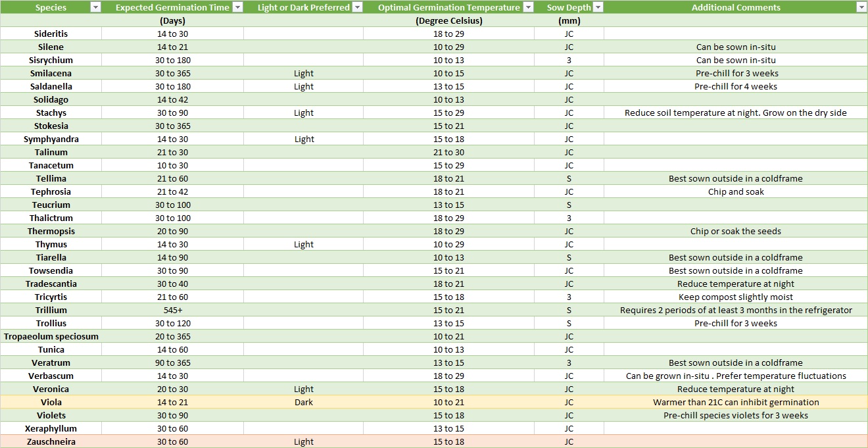Click the Stachys soil temperature comment
Viewport: 868px width, 448px height.
tap(736, 112)
